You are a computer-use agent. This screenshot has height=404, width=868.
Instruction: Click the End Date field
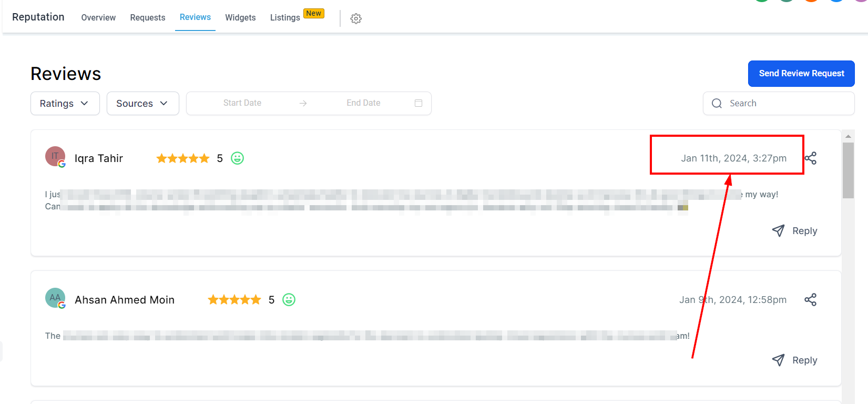click(363, 103)
